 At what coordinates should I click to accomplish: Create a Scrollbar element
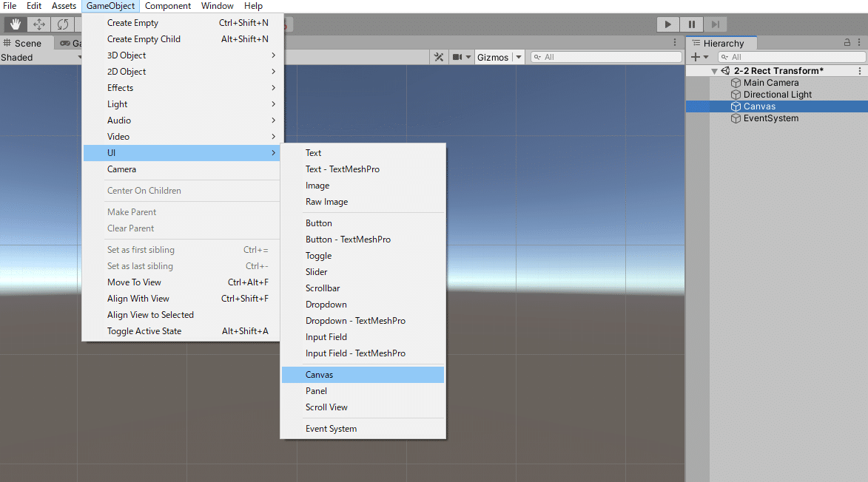click(x=363, y=288)
